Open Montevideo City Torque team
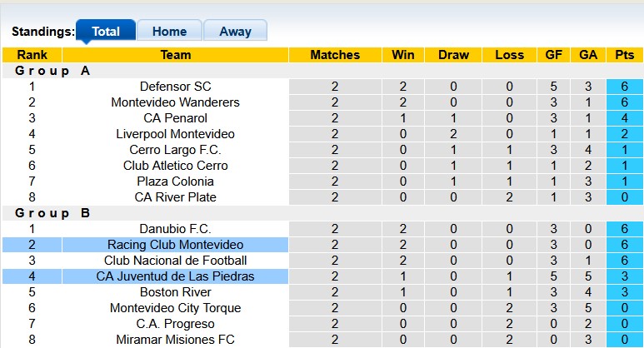Screen dimensions: 644x348 175,308
